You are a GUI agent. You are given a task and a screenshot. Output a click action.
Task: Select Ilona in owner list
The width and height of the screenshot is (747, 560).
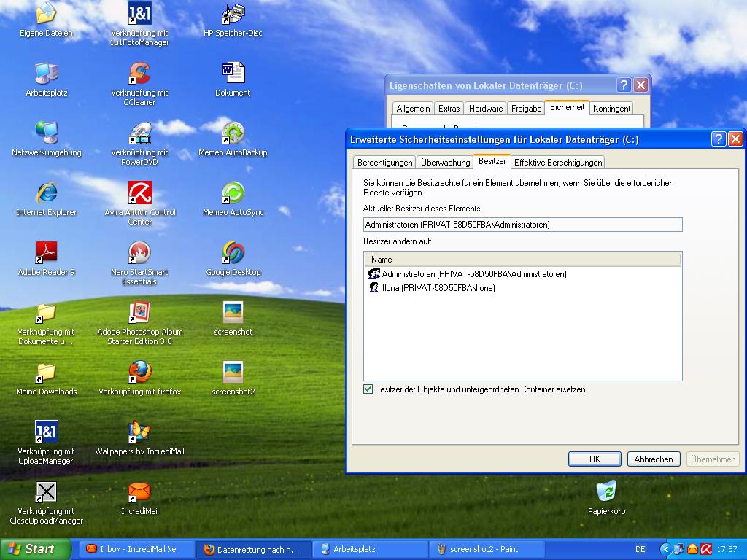coord(432,287)
